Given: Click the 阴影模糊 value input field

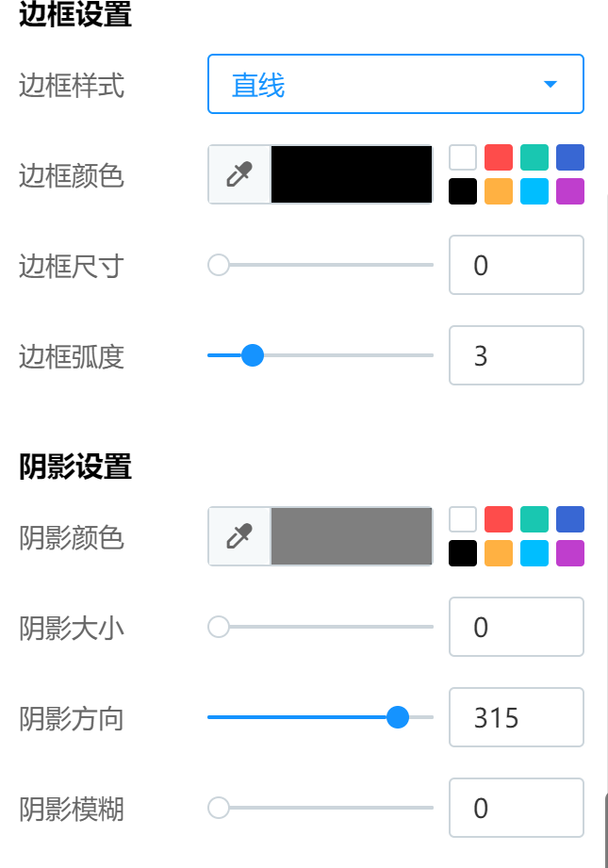Looking at the screenshot, I should point(516,808).
